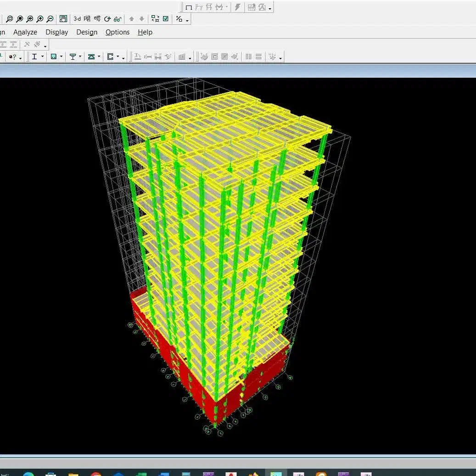Open the Display menu
This screenshot has width=476, height=476.
tap(56, 32)
